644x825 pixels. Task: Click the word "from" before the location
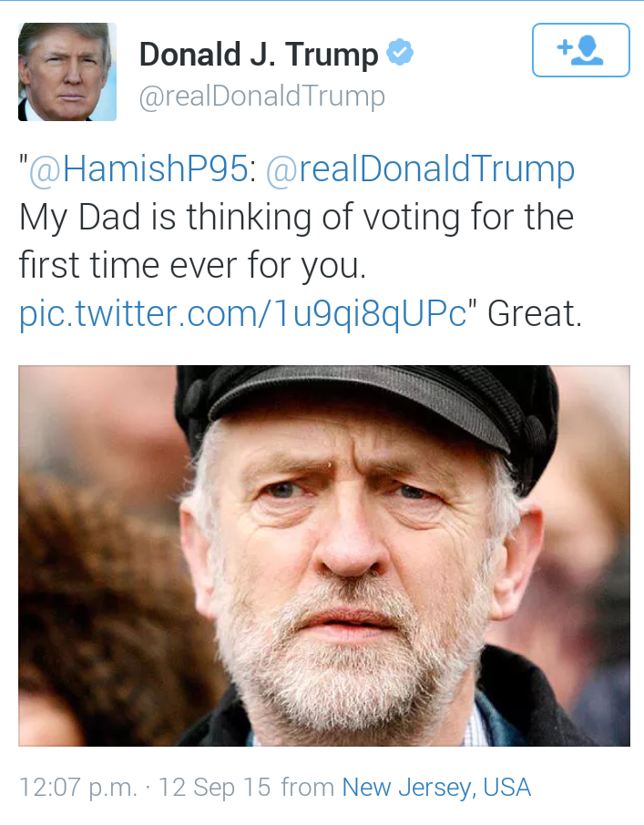tap(306, 787)
